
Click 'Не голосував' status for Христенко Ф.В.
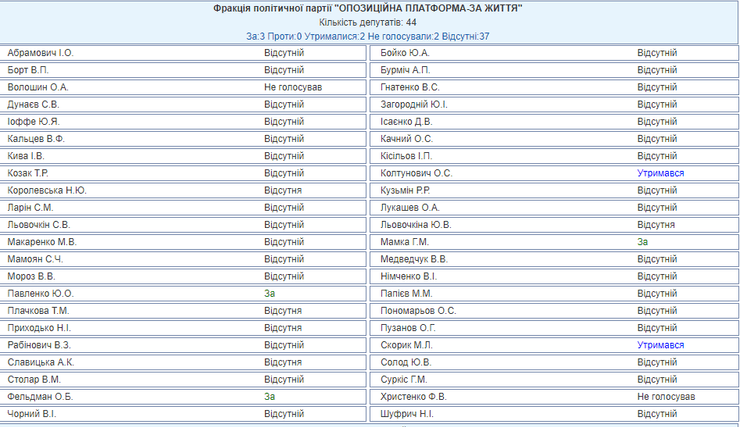pyautogui.click(x=665, y=396)
